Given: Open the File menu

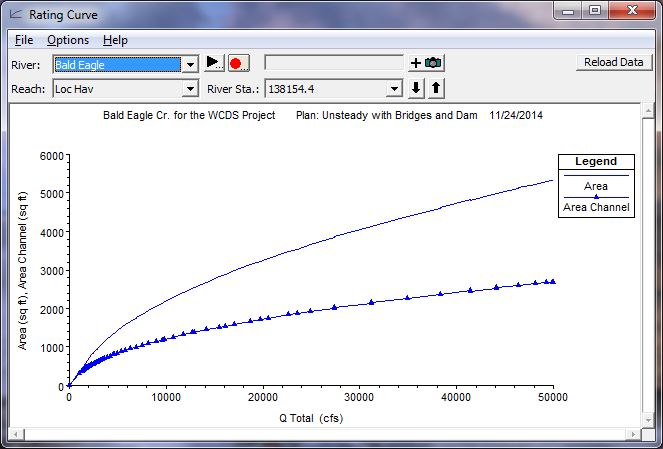Looking at the screenshot, I should coord(24,40).
